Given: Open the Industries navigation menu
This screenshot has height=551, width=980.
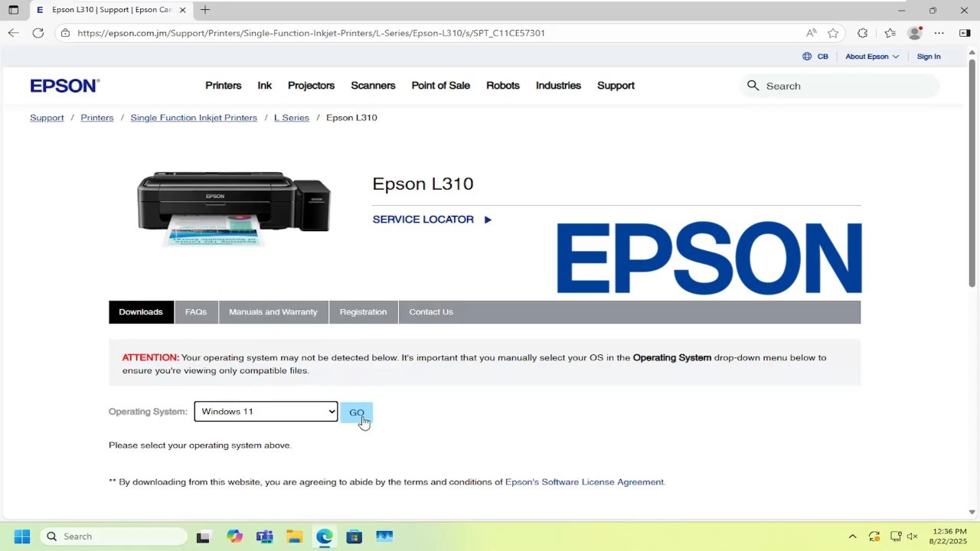Looking at the screenshot, I should 558,86.
